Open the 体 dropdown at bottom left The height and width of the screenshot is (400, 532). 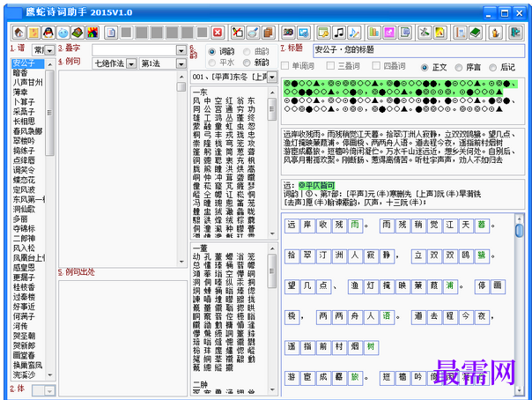49,391
